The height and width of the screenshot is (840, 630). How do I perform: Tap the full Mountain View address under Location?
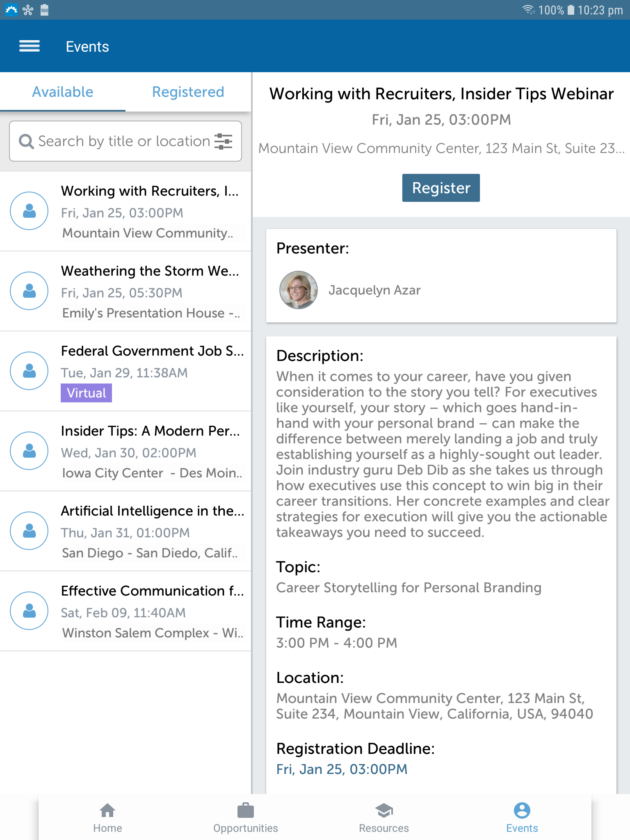tap(435, 706)
